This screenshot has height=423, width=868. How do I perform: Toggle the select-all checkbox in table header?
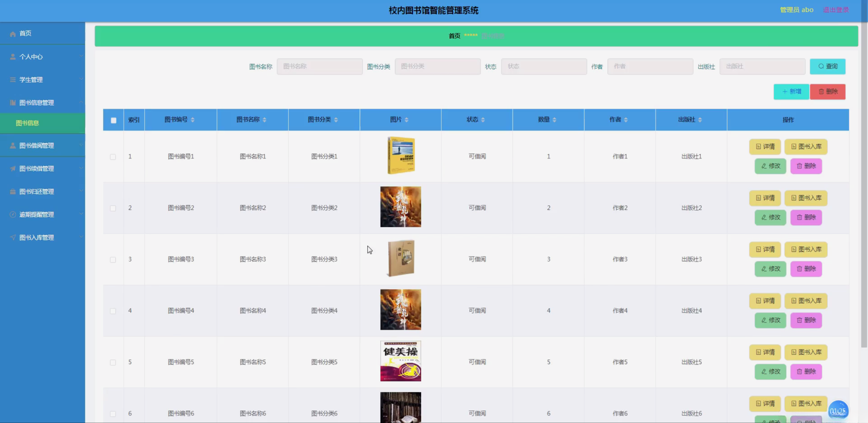(x=113, y=120)
